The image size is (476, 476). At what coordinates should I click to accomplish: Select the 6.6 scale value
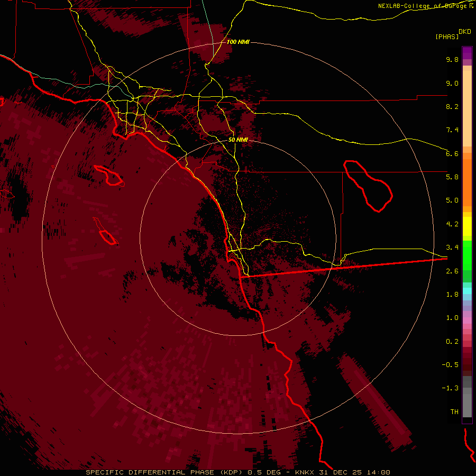point(452,153)
